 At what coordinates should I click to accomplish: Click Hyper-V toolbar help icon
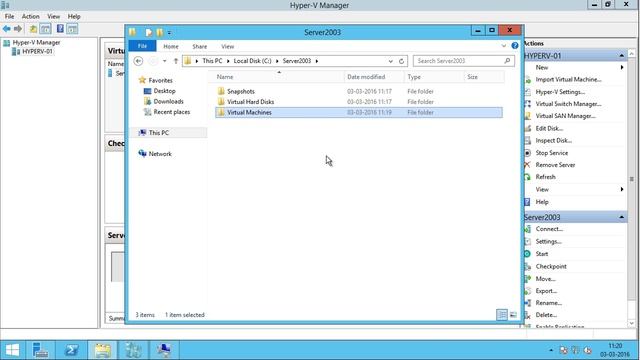point(60,29)
